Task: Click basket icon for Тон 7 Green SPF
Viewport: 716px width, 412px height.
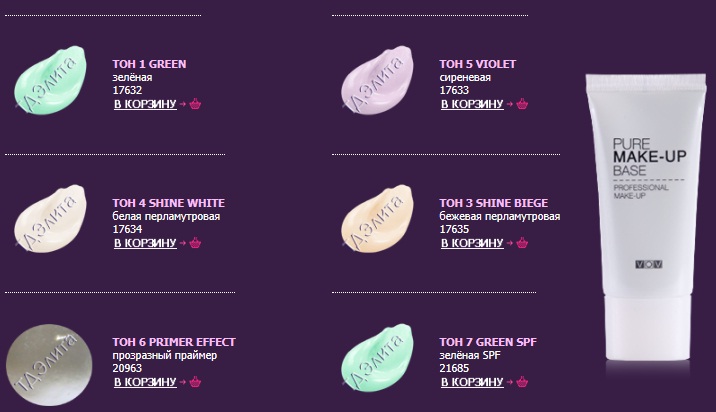Action: (x=521, y=381)
